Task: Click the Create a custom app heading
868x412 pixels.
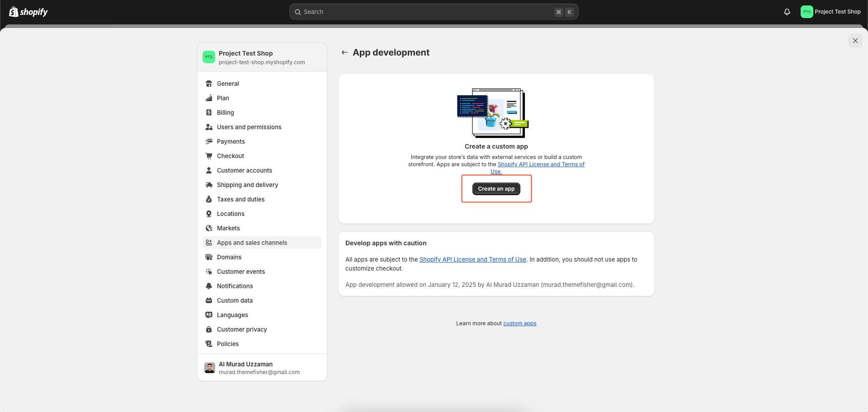Action: click(496, 146)
